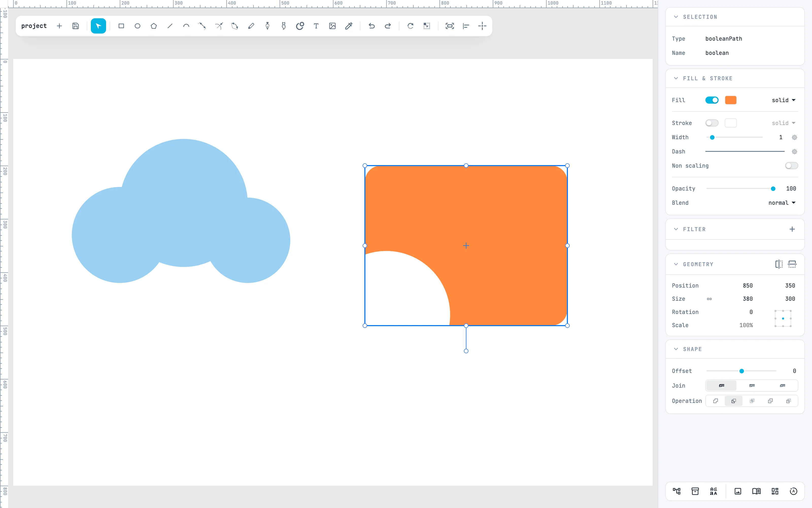812x508 pixels.
Task: Select the Ellipse tool
Action: tap(138, 26)
